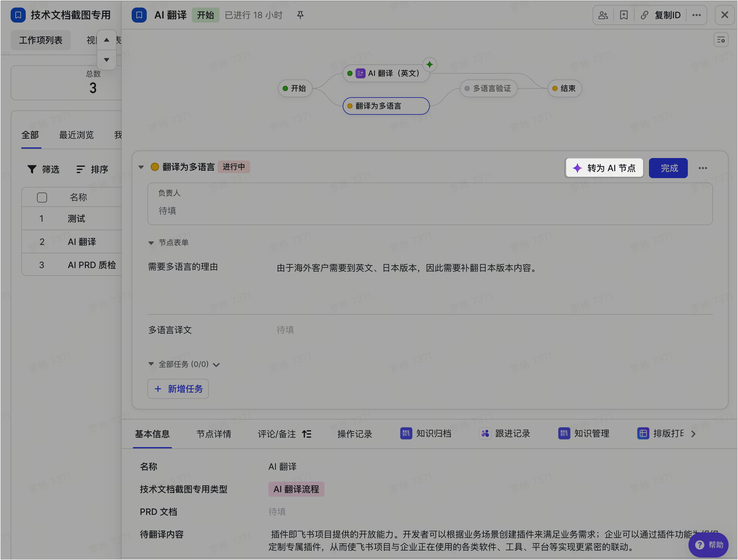
Task: Click the 技术文档截图专用 space icon
Action: pos(18,15)
